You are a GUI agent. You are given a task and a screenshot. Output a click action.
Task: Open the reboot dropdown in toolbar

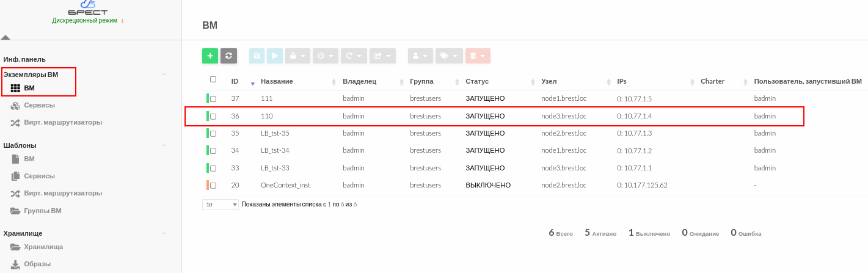[354, 56]
